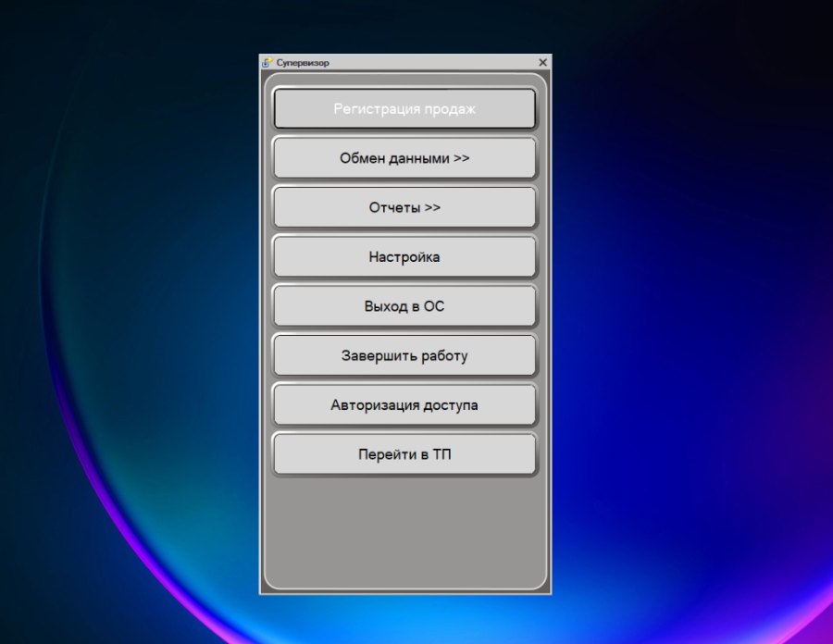Close the Супервизор window
833x644 pixels.
[542, 63]
